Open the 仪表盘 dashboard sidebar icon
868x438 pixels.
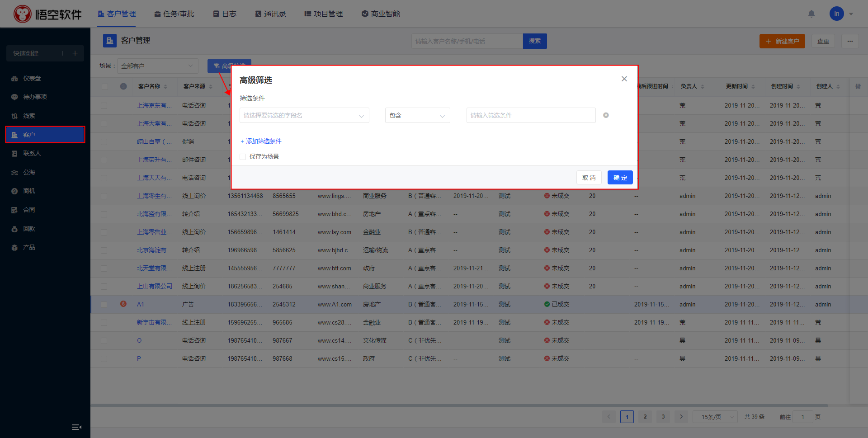pos(14,79)
